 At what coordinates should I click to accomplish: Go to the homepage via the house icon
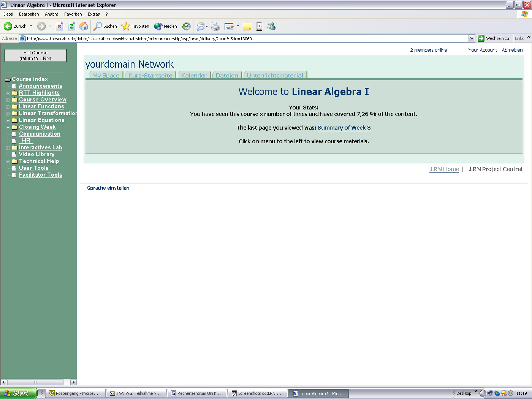[84, 26]
